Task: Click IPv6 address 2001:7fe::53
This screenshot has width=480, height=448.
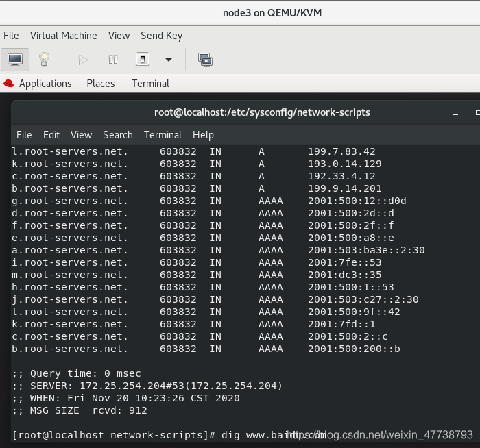Action: 345,262
